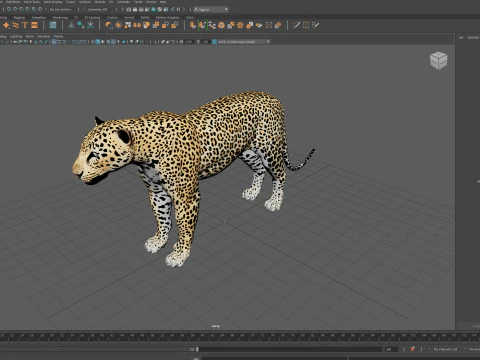Screen dimensions: 480x360
Task: Click the view cube in viewport corner
Action: [x=438, y=61]
